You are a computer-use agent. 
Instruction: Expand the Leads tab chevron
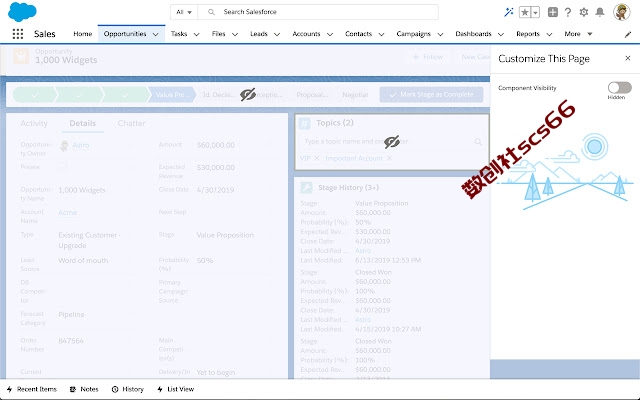tap(277, 35)
